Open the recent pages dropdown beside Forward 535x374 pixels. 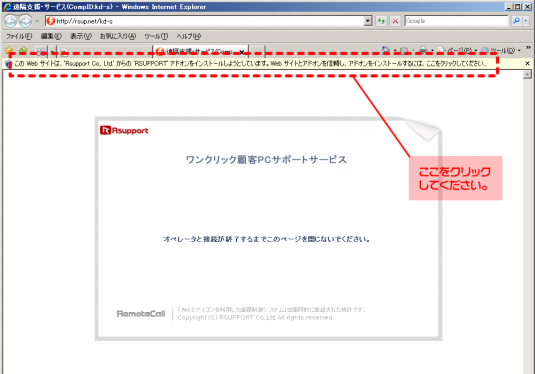37,21
